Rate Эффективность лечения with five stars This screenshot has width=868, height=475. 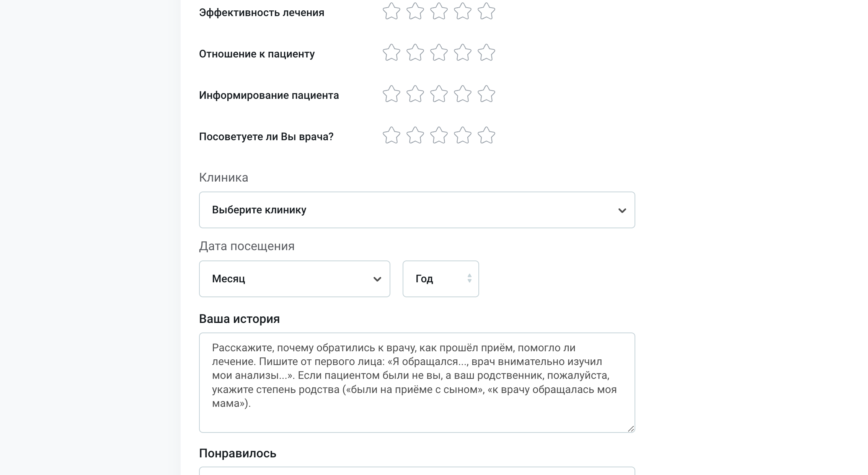click(486, 11)
